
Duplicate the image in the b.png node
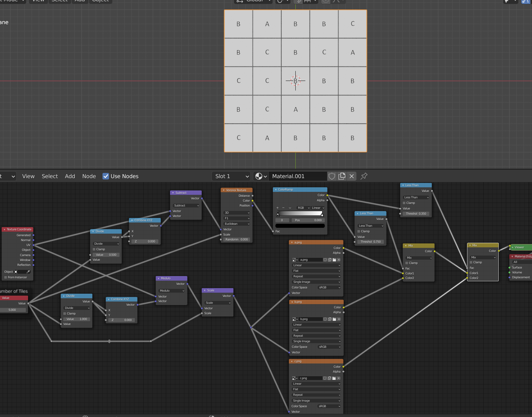point(330,319)
